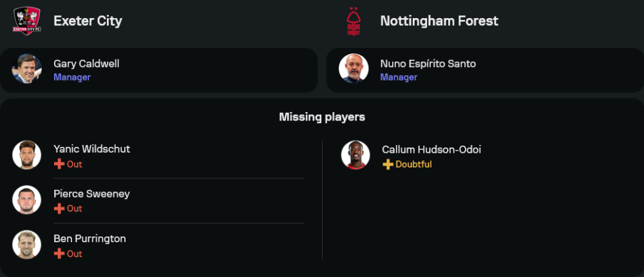Open Yanic Wildschut's player name link
The height and width of the screenshot is (277, 644).
tap(91, 149)
